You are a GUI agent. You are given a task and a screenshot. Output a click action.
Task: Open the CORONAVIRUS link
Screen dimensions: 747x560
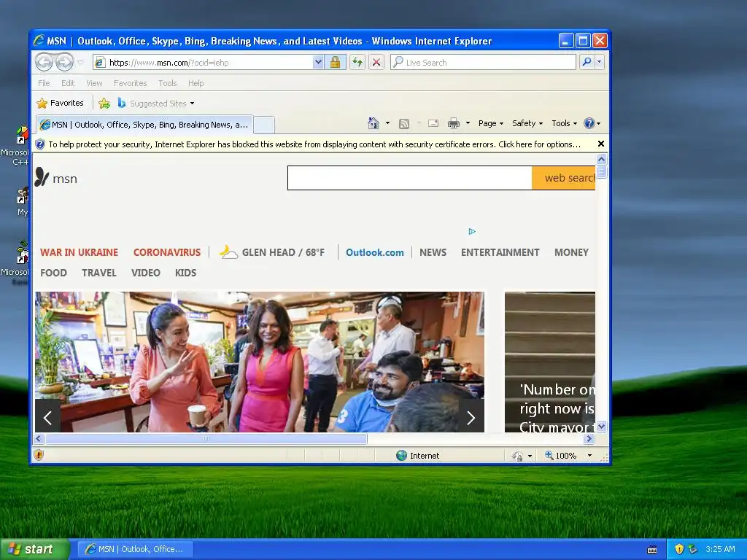167,252
